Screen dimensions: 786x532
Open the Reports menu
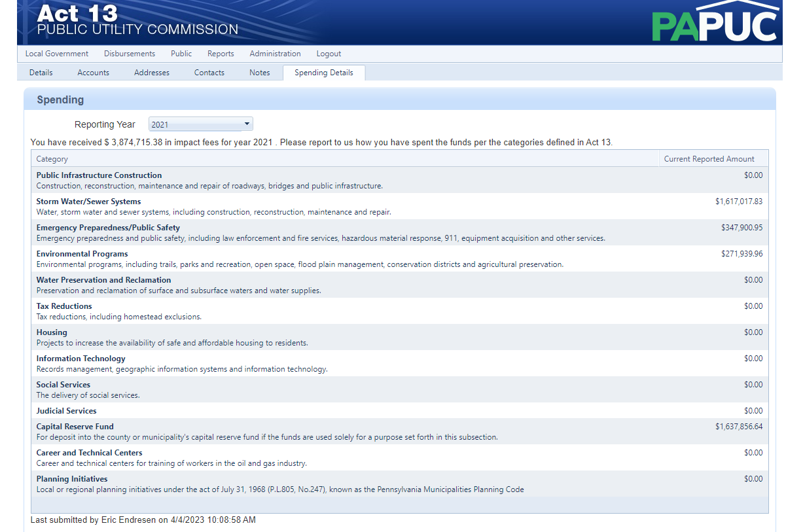(x=221, y=54)
